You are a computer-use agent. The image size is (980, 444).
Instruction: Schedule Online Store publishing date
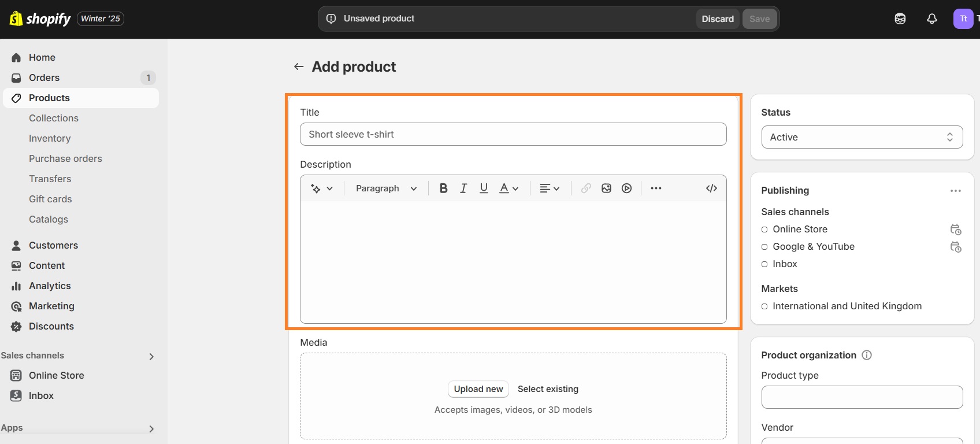pyautogui.click(x=956, y=230)
